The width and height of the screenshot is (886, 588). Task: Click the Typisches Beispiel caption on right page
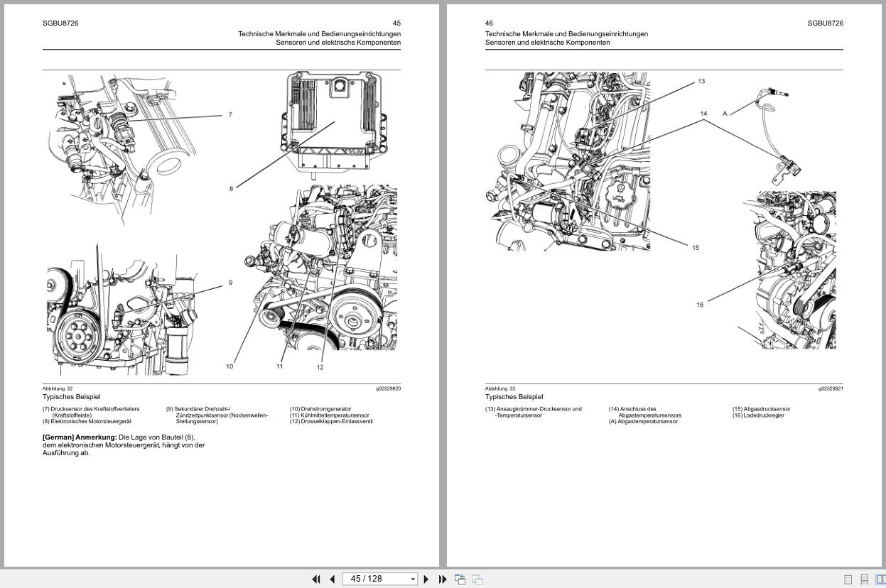pos(514,397)
